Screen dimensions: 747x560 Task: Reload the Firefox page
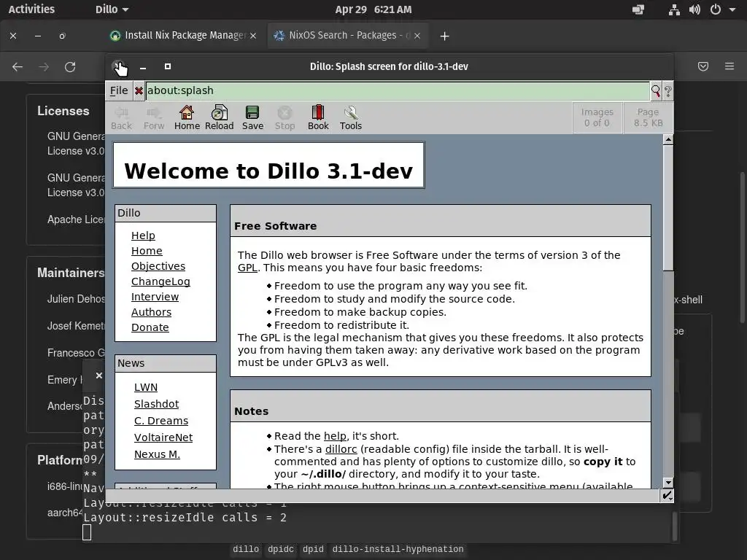point(70,66)
